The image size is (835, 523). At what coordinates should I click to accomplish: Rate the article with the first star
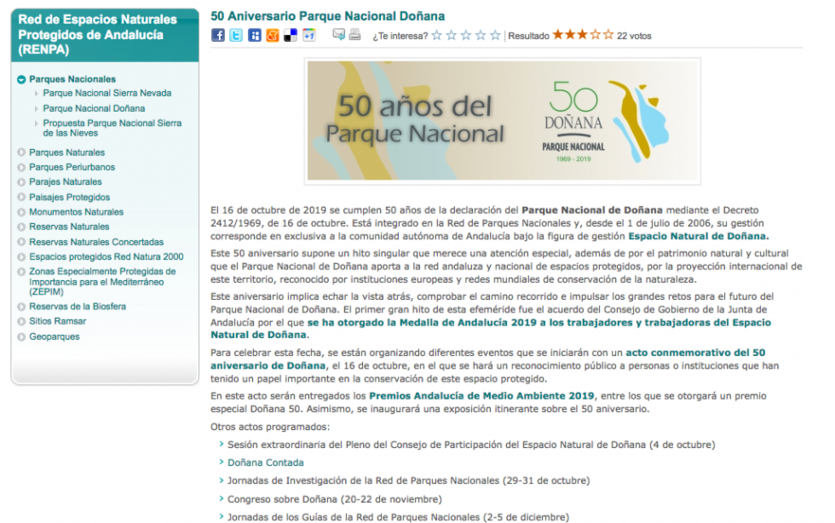coord(437,35)
